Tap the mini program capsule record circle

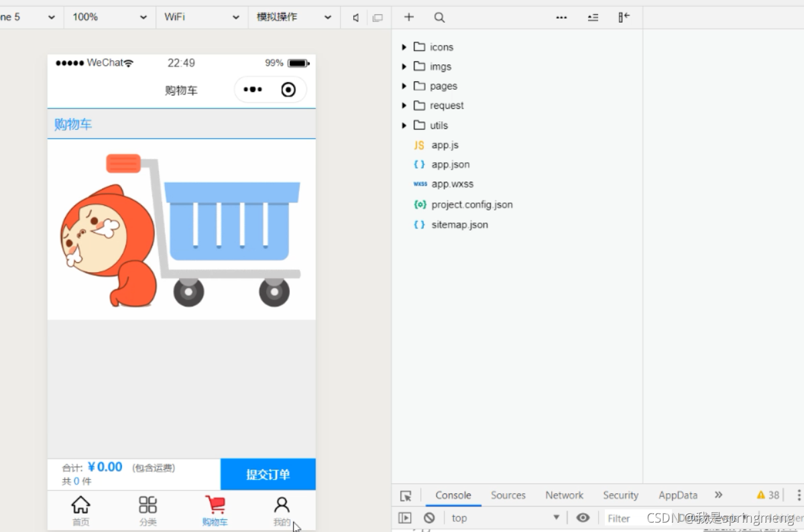288,90
